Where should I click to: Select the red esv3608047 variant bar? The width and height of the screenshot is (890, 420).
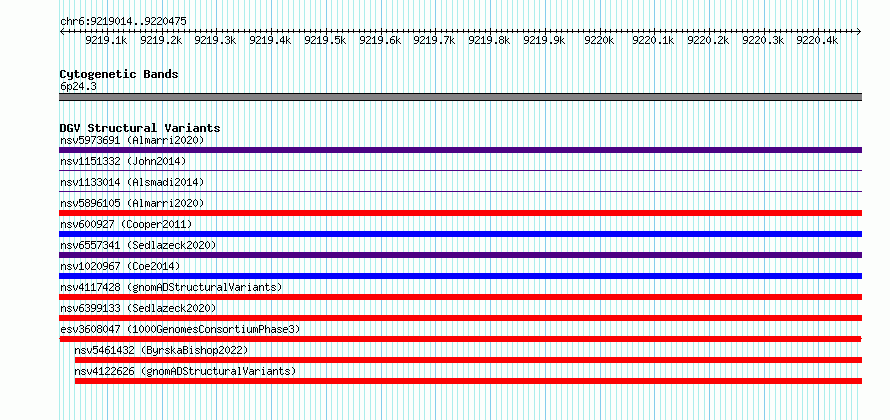(460, 339)
